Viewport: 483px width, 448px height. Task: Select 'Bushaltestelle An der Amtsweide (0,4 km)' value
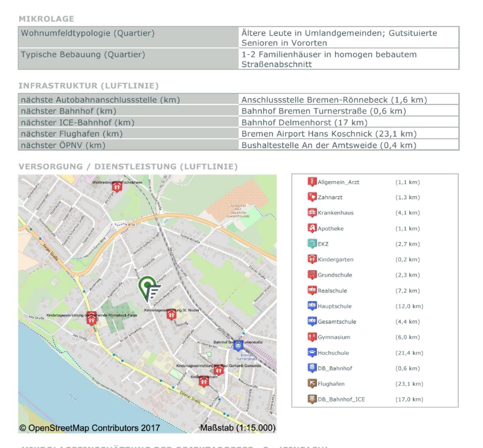328,145
